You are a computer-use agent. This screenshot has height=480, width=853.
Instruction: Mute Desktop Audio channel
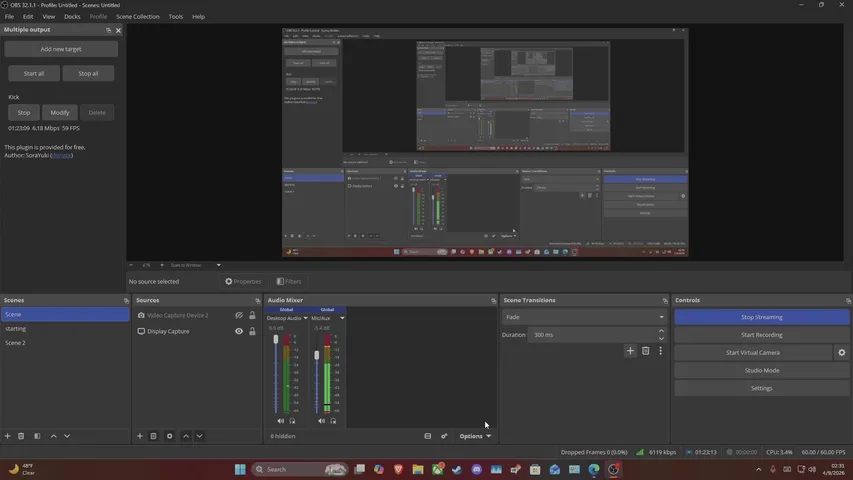[280, 421]
